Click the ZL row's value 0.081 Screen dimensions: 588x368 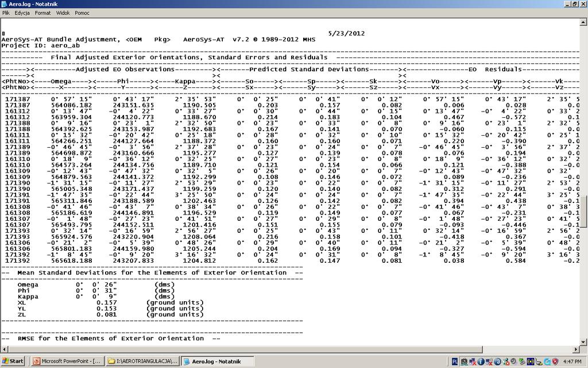click(x=106, y=315)
